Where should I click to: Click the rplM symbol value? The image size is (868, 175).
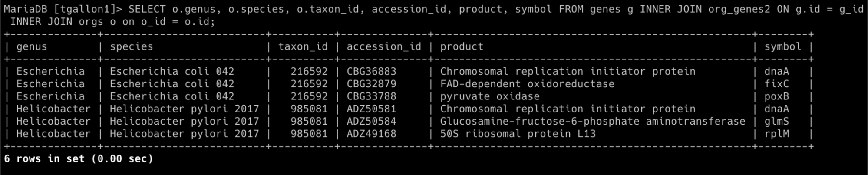pyautogui.click(x=777, y=134)
